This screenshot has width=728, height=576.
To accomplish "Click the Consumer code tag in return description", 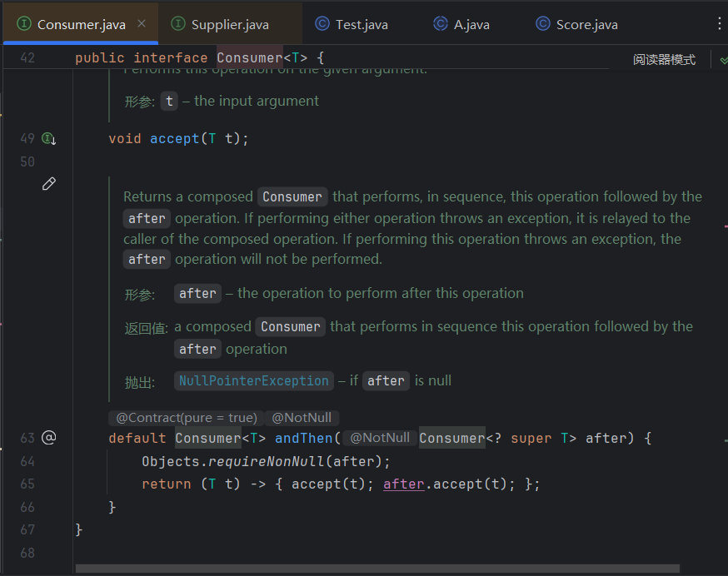I will 291,327.
